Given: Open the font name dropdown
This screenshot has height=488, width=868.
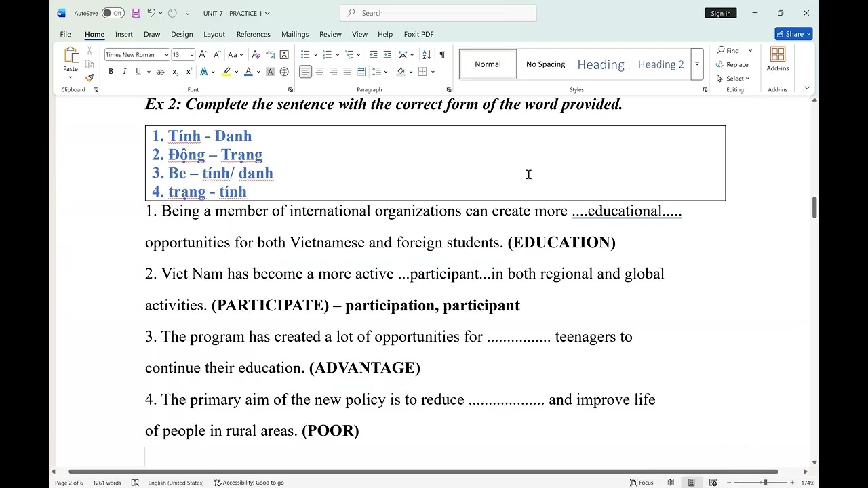Looking at the screenshot, I should click(166, 55).
